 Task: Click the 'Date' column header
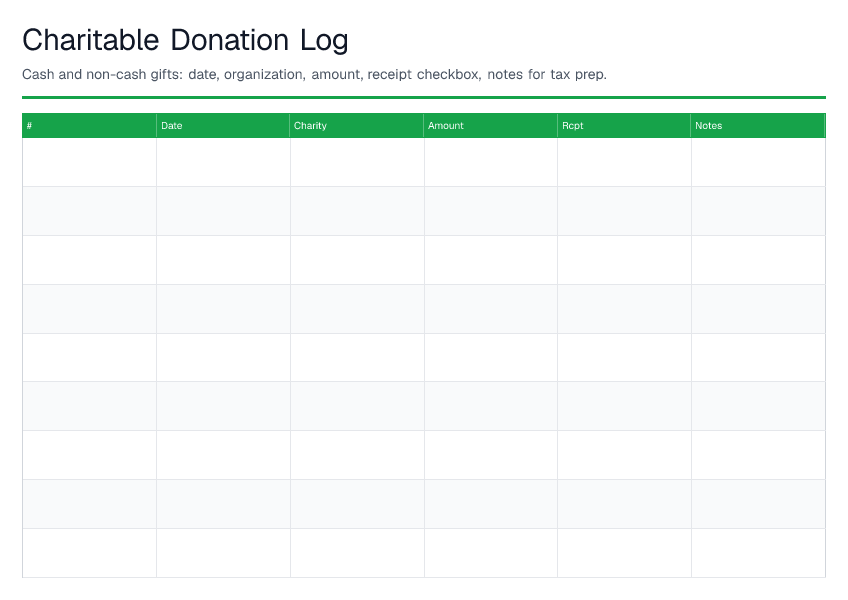coord(223,126)
